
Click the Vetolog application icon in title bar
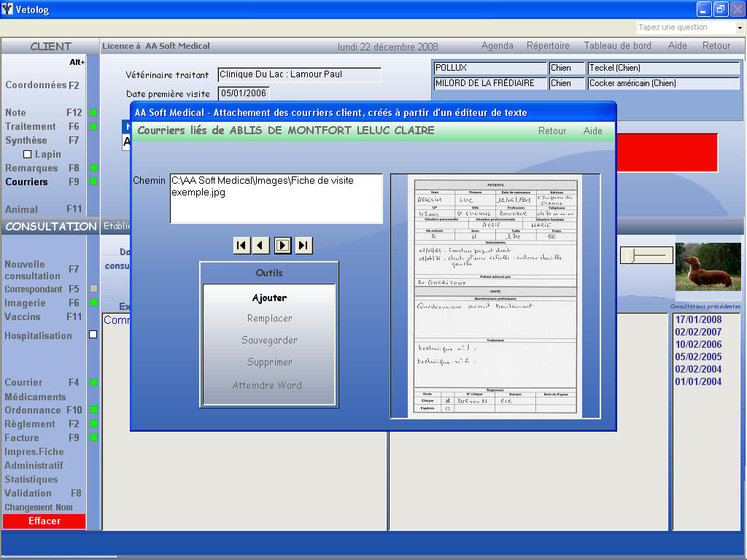(7, 9)
